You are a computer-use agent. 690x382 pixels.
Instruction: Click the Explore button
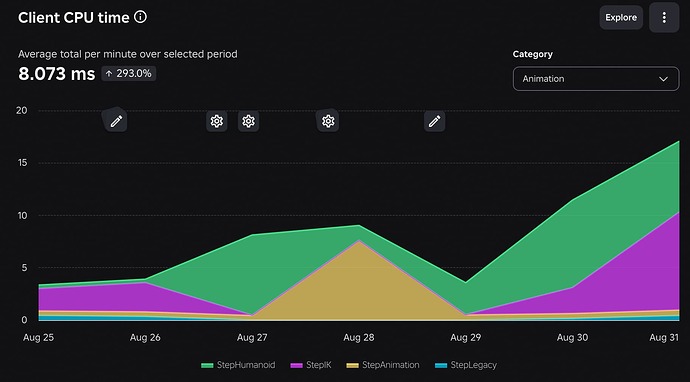(621, 18)
